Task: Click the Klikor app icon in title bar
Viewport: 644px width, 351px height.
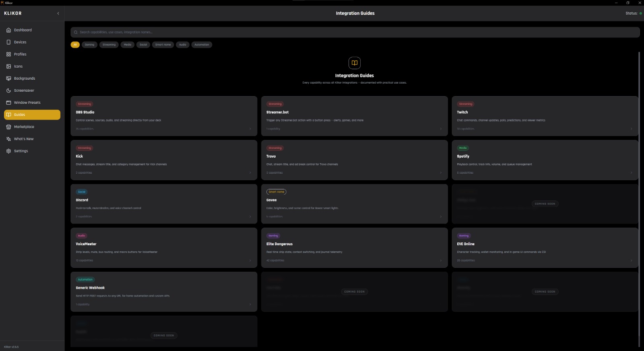Action: click(x=2, y=2)
